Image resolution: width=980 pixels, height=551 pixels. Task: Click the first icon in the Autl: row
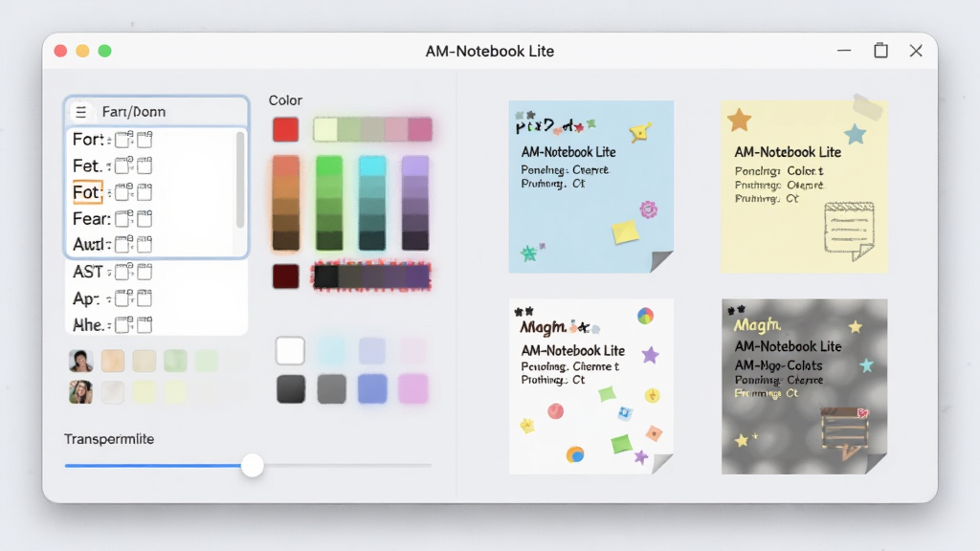click(123, 244)
